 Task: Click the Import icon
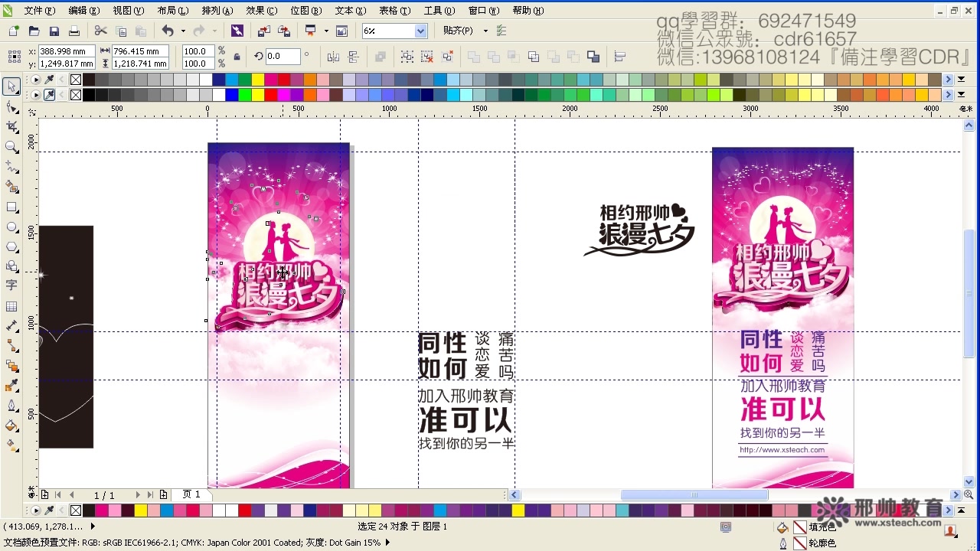(263, 31)
